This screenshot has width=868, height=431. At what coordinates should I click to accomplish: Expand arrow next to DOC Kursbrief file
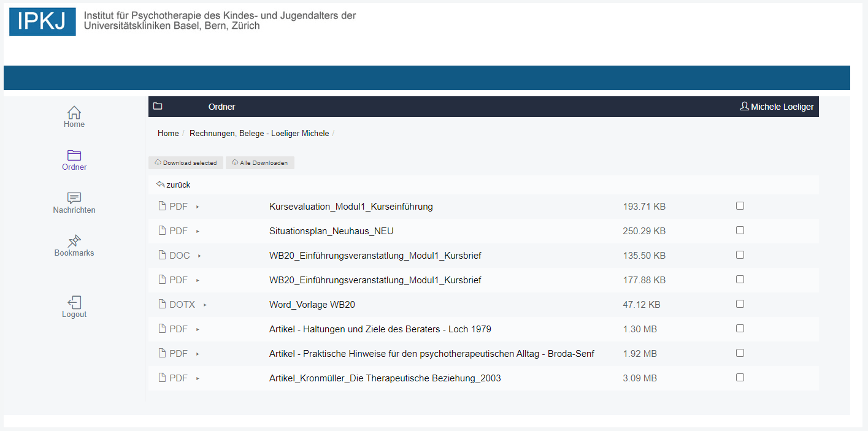tap(200, 256)
